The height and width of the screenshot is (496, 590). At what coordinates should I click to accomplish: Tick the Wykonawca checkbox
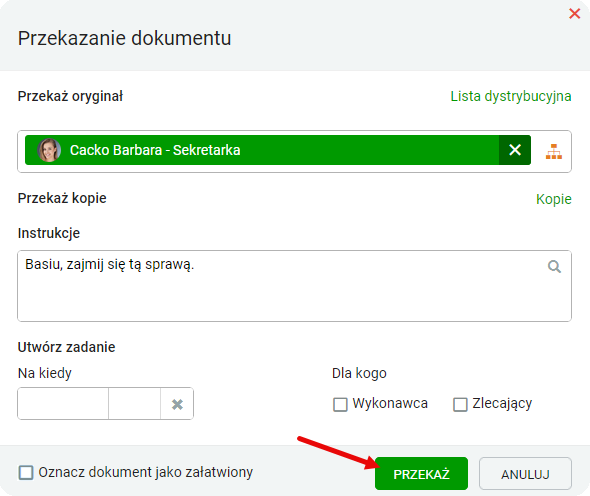(x=340, y=405)
